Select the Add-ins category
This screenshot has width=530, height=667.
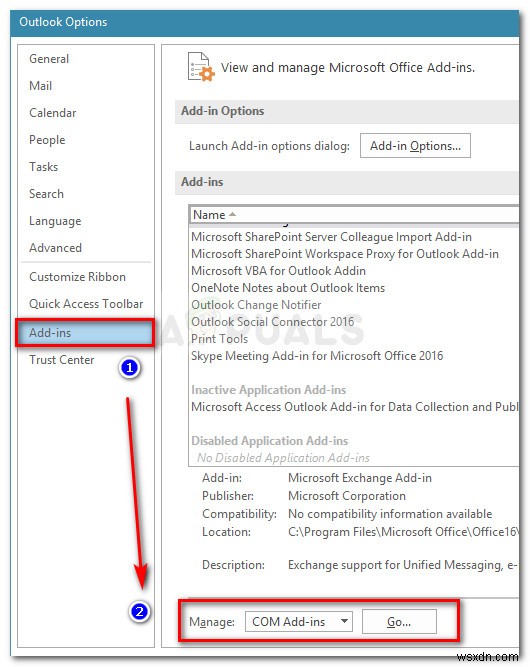[x=85, y=333]
